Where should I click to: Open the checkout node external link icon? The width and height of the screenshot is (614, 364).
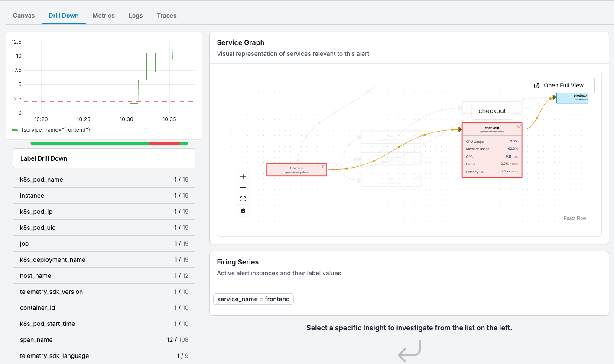click(519, 126)
